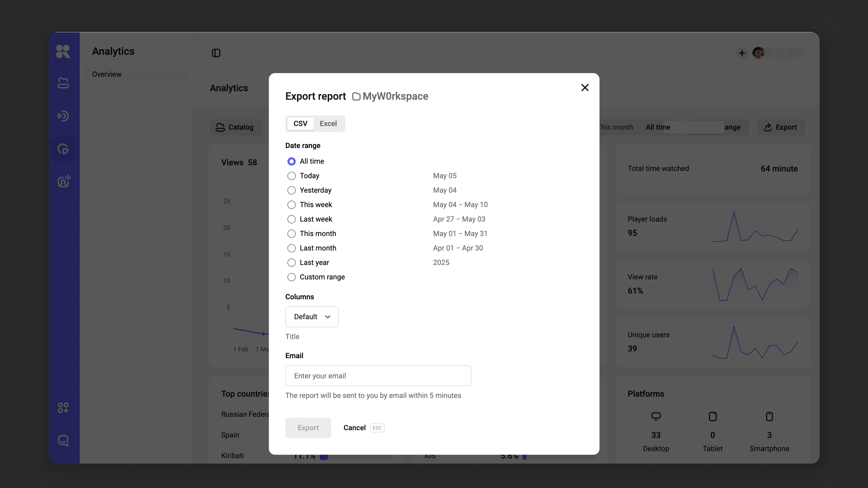Click the Export button in the page toolbar
868x488 pixels.
tap(781, 127)
